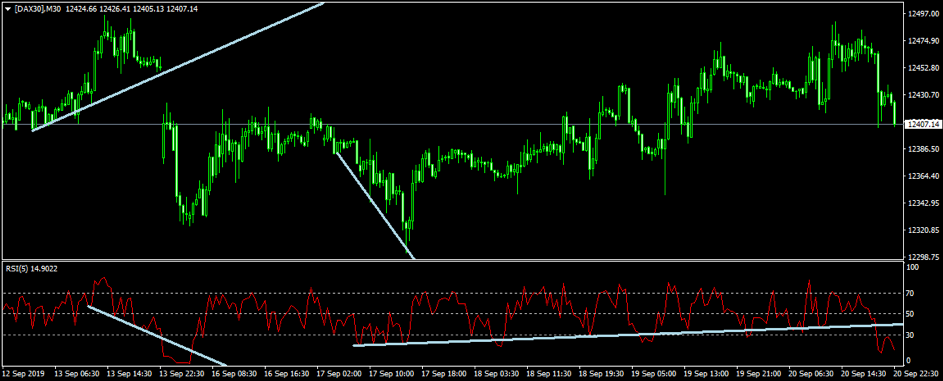943x381 pixels.
Task: Select the falling trendline under 17 Sep candles
Action: 375,206
